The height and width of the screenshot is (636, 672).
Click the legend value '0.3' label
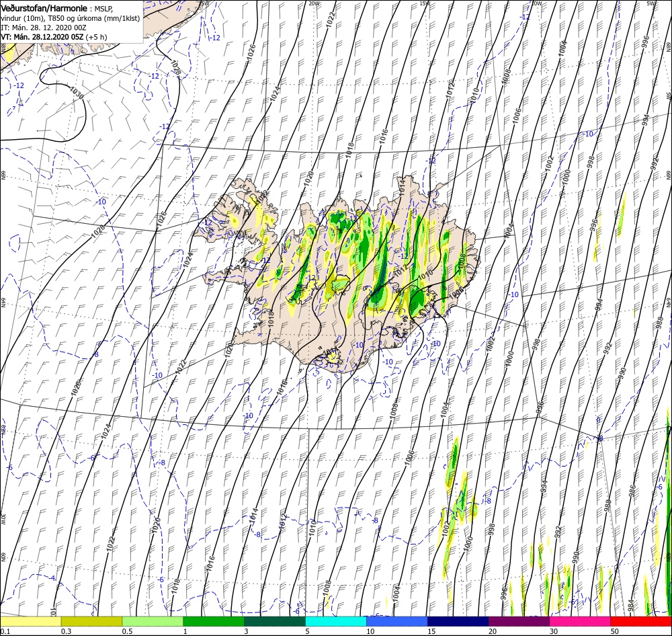[x=66, y=631]
